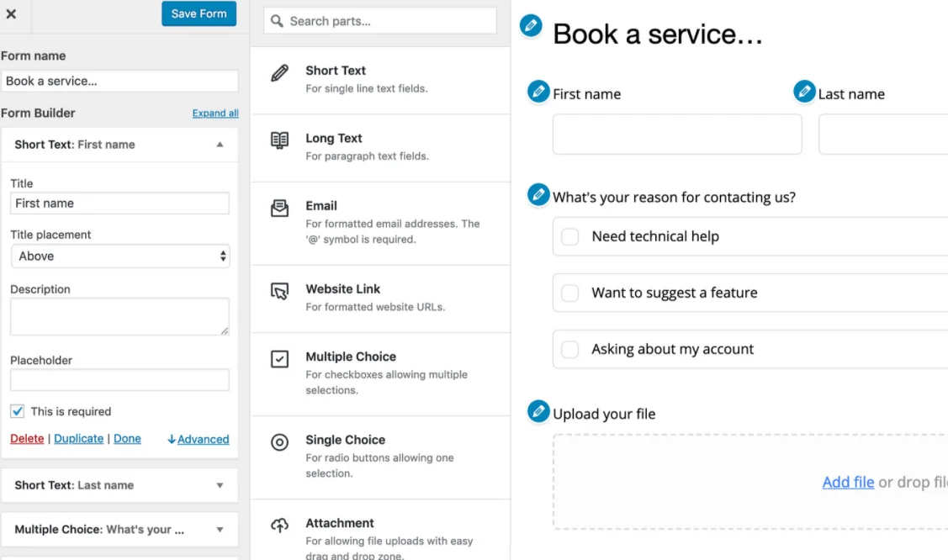Click the Long Text book icon
Viewport: 948px width, 560px height.
coord(279,140)
